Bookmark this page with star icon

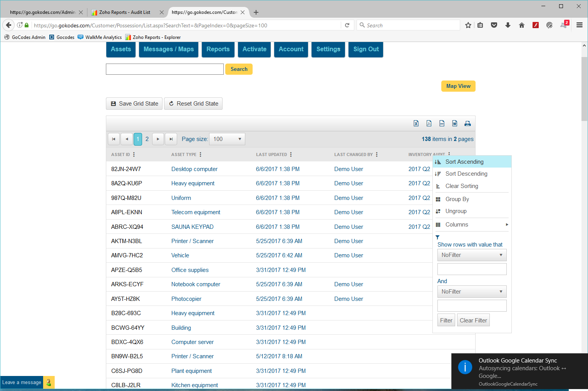point(468,25)
